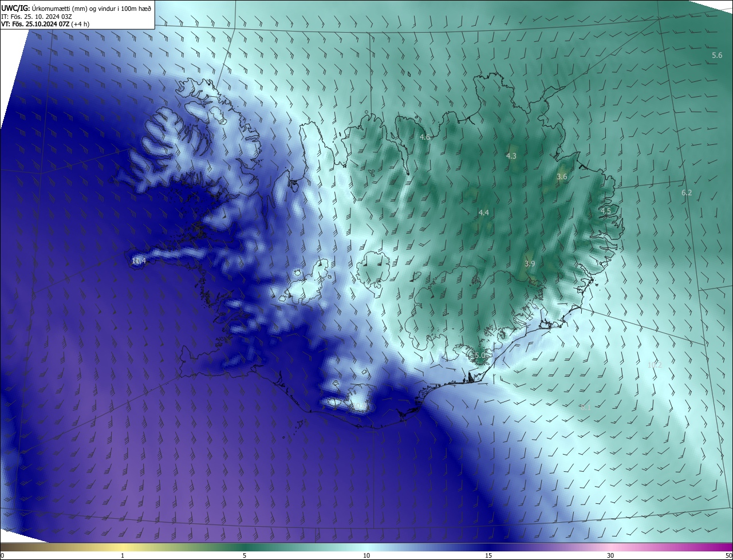Viewport: 733px width, 560px height.
Task: Click the 4.4 value over central Iceland
Action: click(x=483, y=212)
